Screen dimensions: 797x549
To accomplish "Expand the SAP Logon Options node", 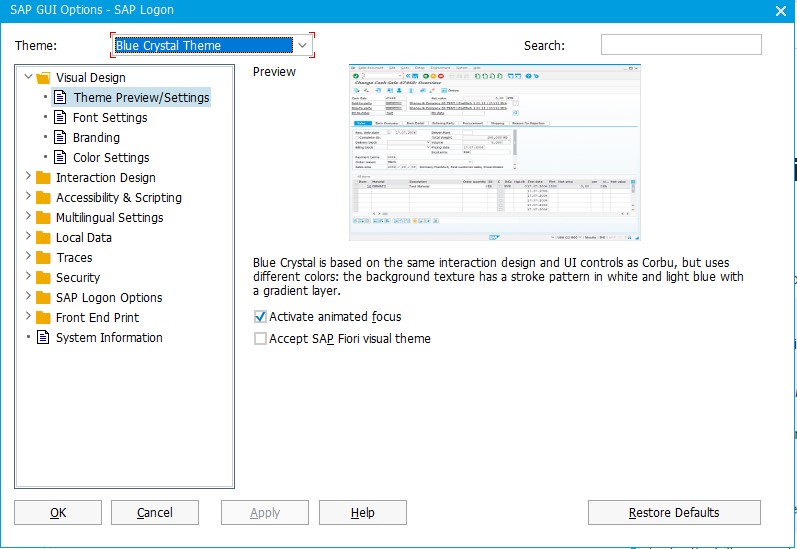I will (x=28, y=296).
